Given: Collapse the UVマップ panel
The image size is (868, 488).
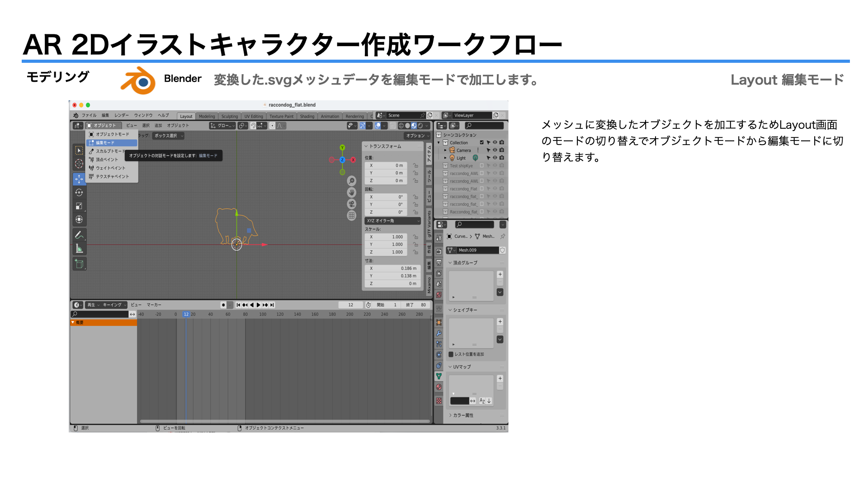Looking at the screenshot, I should pos(450,367).
